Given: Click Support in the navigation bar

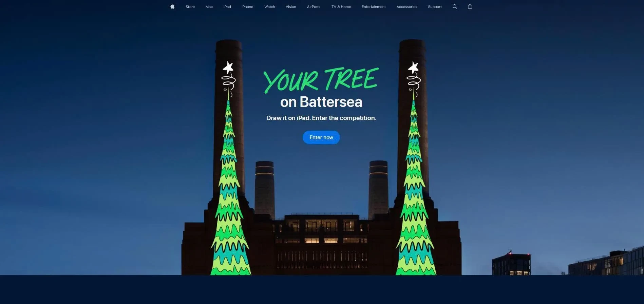Looking at the screenshot, I should point(435,7).
